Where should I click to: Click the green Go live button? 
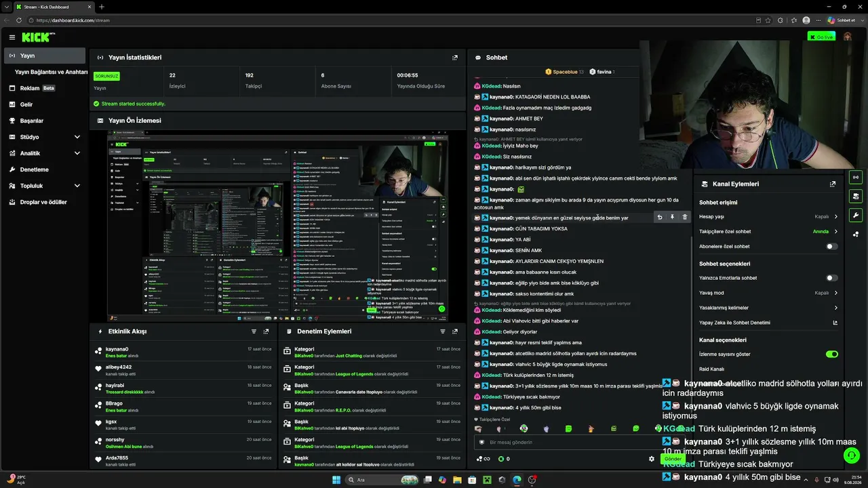point(821,37)
